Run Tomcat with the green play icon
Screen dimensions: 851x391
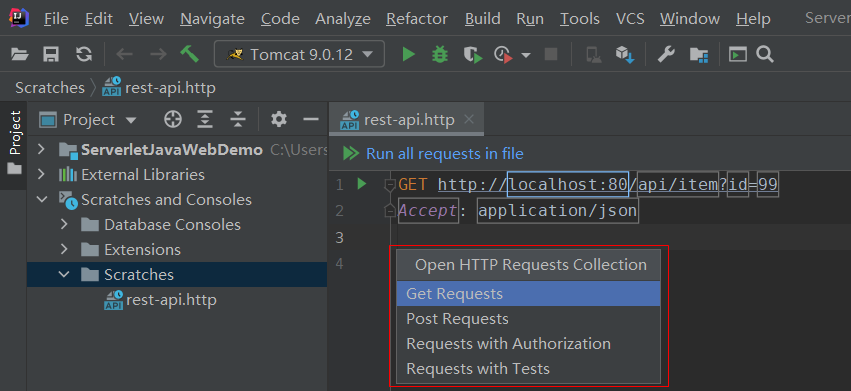(408, 54)
